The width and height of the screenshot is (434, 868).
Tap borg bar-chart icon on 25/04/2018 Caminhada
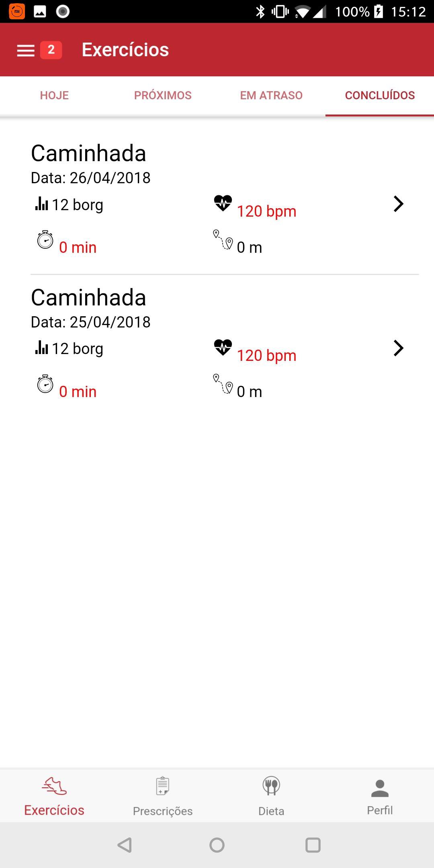click(x=41, y=348)
